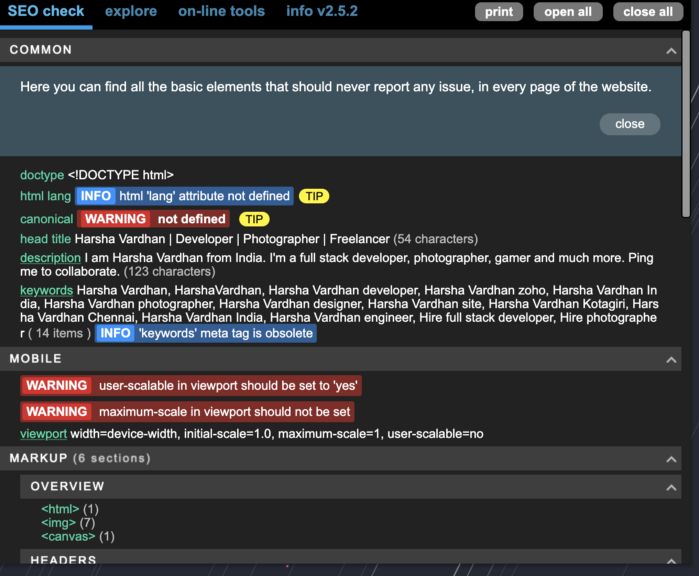699x576 pixels.
Task: Click the MOBILE section header title
Action: point(36,359)
